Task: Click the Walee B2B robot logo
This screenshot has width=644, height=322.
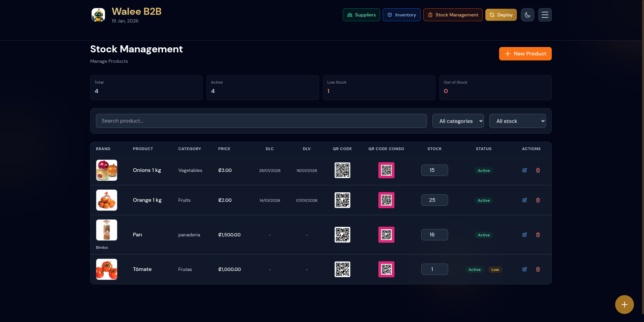Action: (x=98, y=15)
